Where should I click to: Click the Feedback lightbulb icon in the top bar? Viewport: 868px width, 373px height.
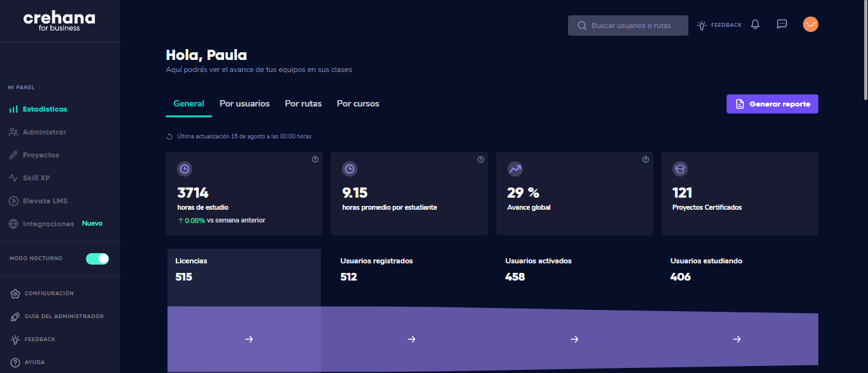click(x=701, y=24)
